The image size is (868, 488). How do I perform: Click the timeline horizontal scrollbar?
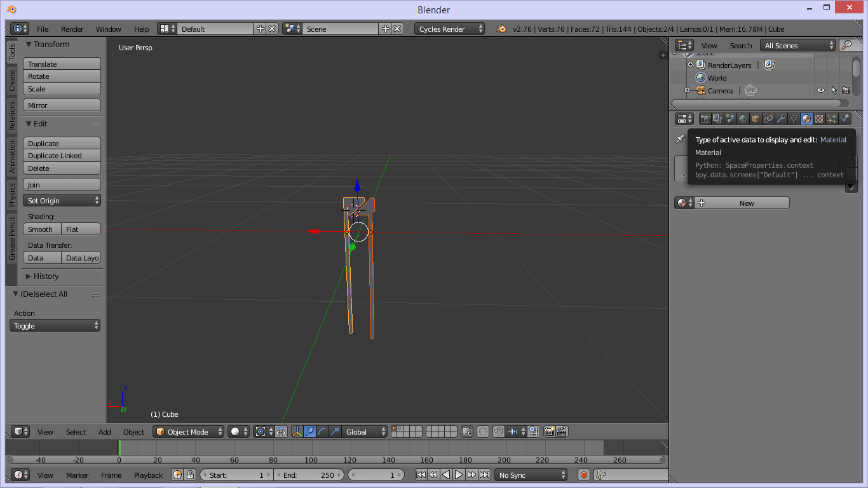coord(336,459)
